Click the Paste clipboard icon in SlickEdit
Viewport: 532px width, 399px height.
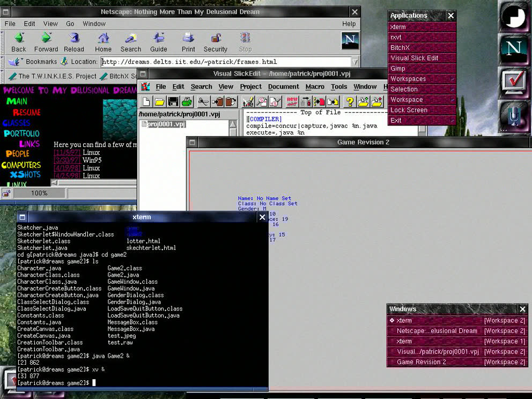[x=231, y=101]
